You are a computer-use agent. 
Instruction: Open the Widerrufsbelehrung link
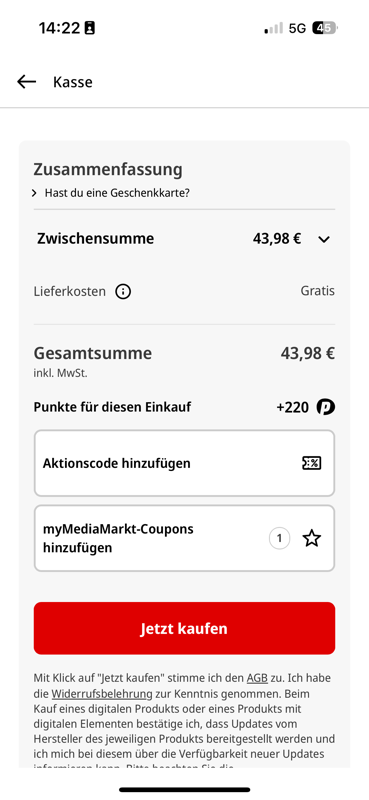pyautogui.click(x=102, y=694)
